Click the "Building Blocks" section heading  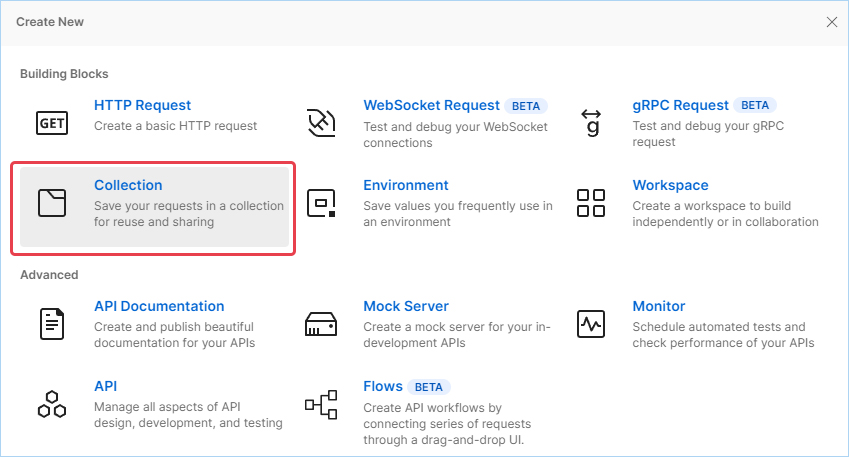point(64,74)
